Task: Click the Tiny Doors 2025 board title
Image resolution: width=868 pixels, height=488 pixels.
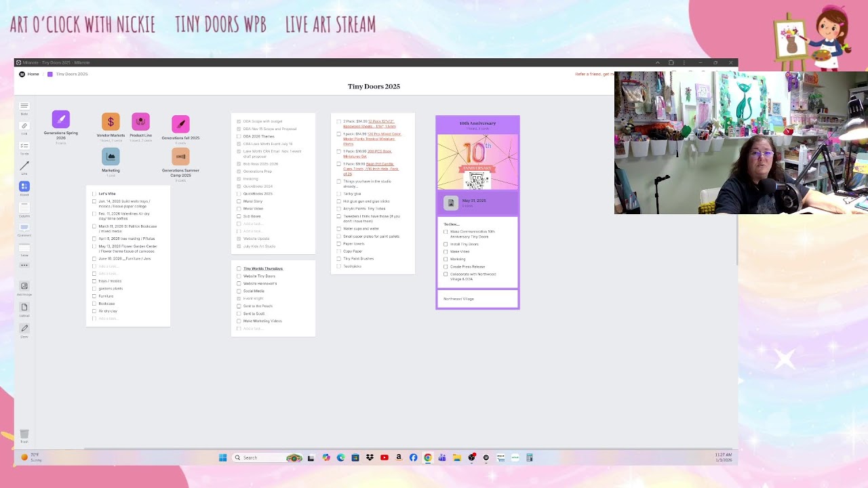Action: (x=374, y=87)
